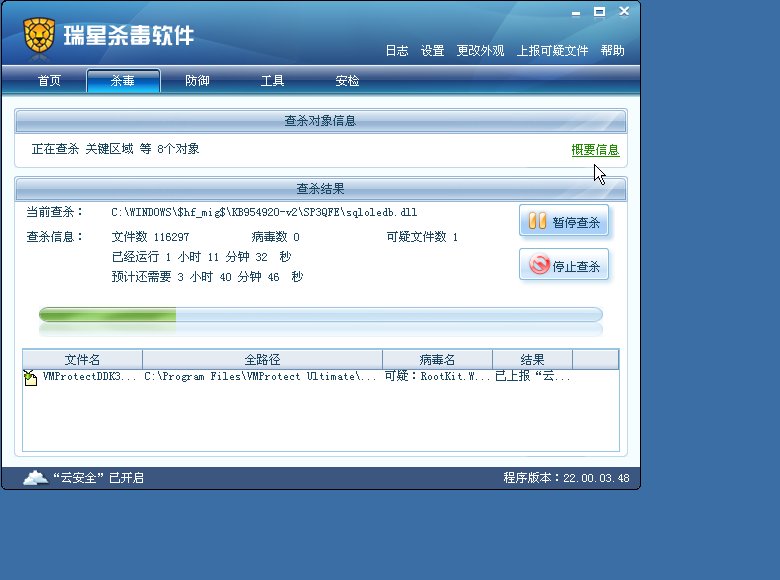Minimize the Rising antivirus window
The image size is (780, 580).
point(576,12)
